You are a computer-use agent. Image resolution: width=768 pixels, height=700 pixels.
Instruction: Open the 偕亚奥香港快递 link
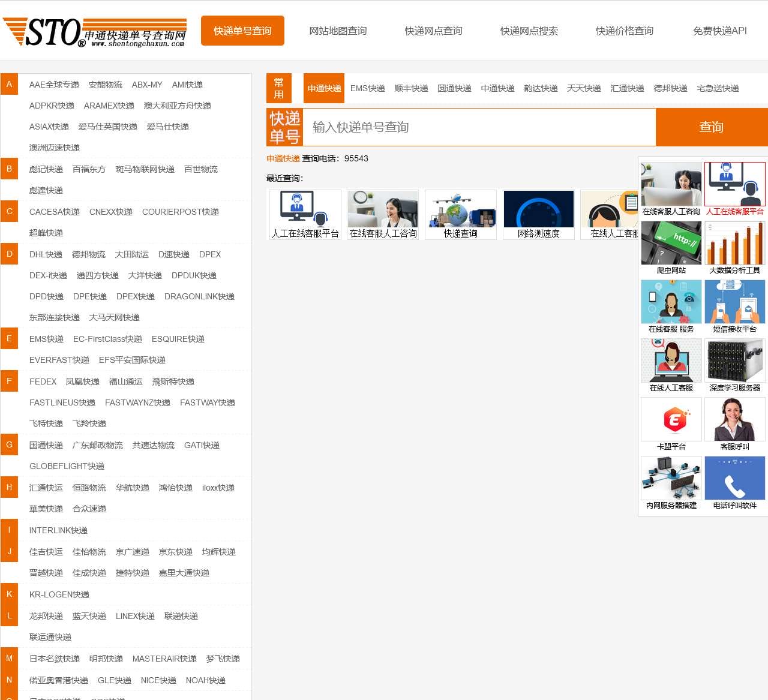point(59,680)
